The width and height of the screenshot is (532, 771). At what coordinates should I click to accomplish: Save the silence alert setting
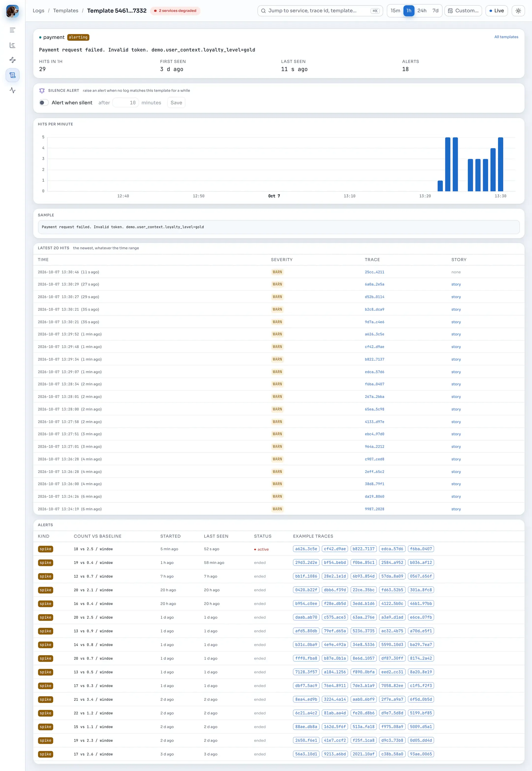(176, 103)
